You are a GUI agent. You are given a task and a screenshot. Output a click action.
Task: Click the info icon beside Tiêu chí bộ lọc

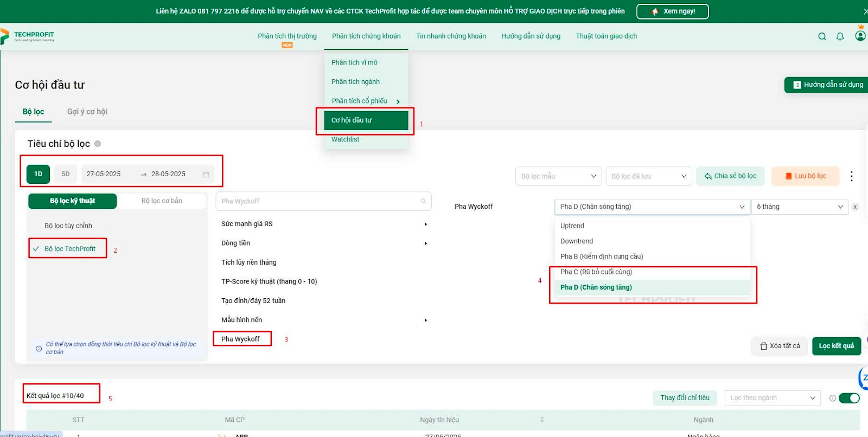(98, 144)
